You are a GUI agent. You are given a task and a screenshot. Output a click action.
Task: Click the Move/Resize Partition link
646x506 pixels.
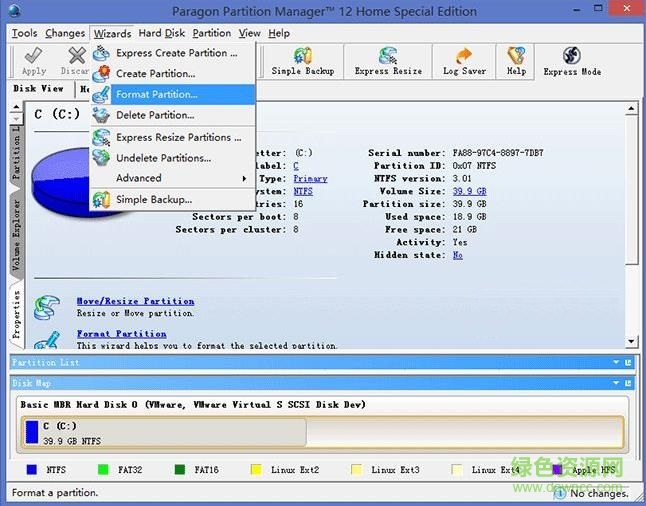pos(135,301)
